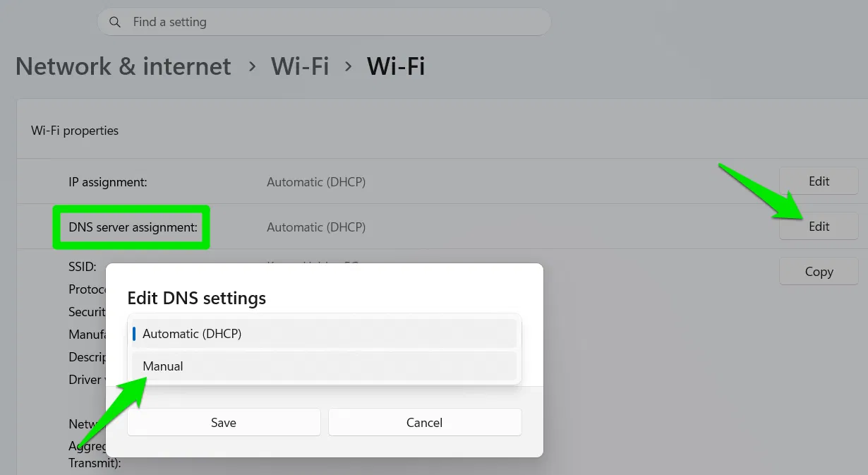Click the SSID label
This screenshot has height=475, width=868.
83,268
